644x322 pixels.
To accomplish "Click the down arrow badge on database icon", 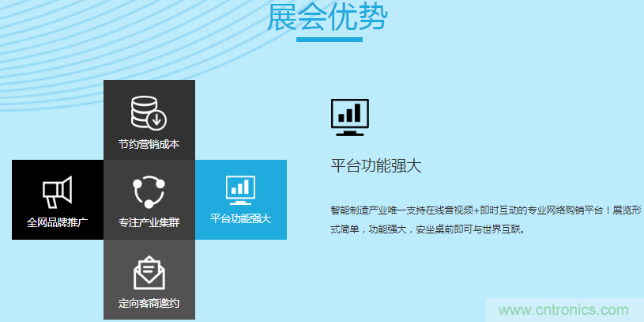I will tap(156, 120).
